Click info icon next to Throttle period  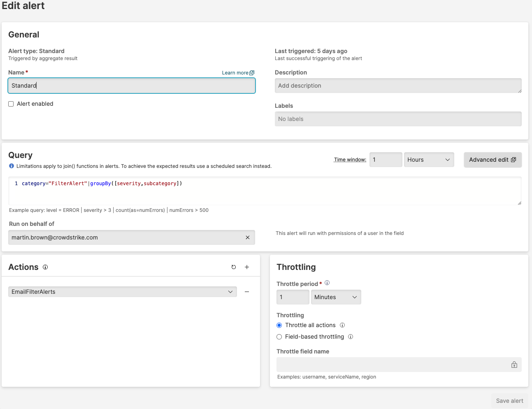coord(327,283)
